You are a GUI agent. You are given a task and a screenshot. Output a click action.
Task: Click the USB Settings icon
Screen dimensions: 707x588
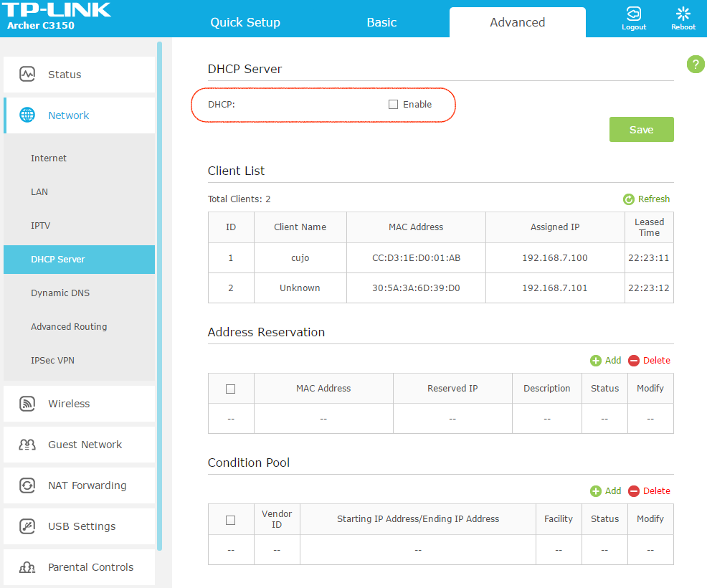[27, 526]
